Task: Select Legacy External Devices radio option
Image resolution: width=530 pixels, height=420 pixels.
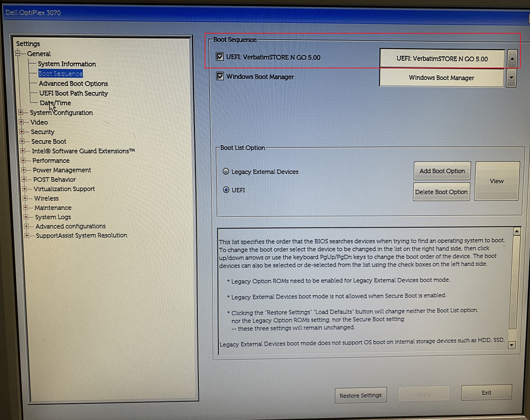Action: pos(226,171)
